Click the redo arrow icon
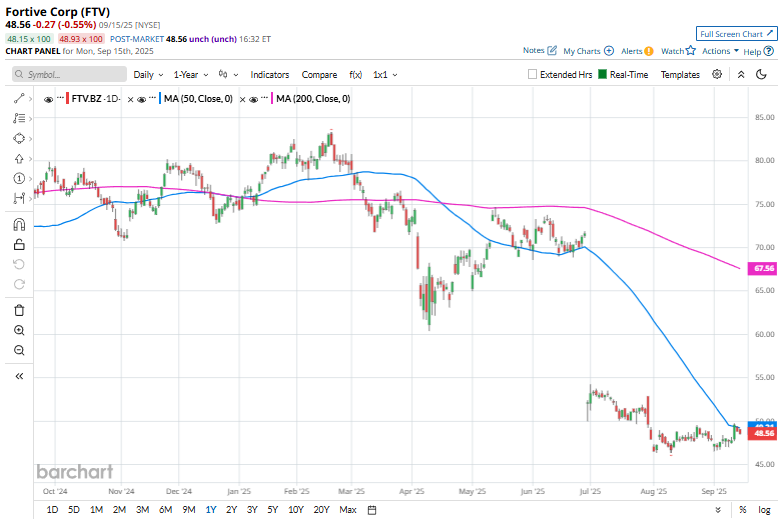Image resolution: width=781 pixels, height=530 pixels. [x=19, y=284]
